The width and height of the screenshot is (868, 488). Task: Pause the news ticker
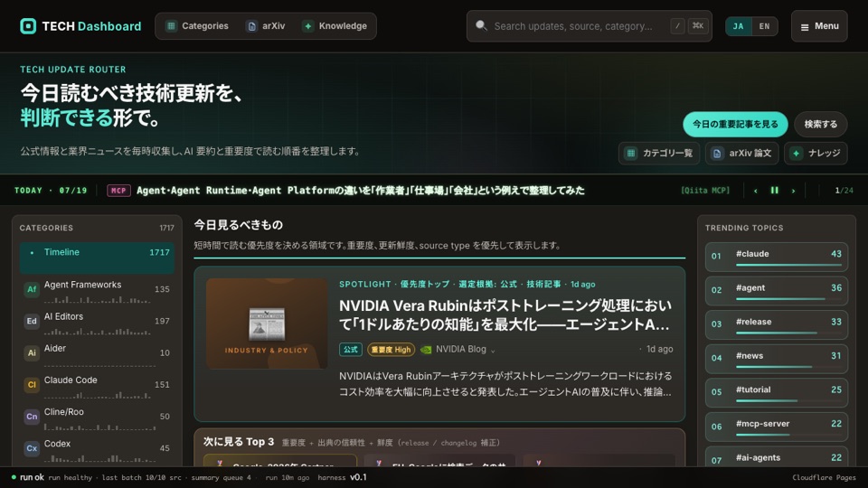point(775,191)
